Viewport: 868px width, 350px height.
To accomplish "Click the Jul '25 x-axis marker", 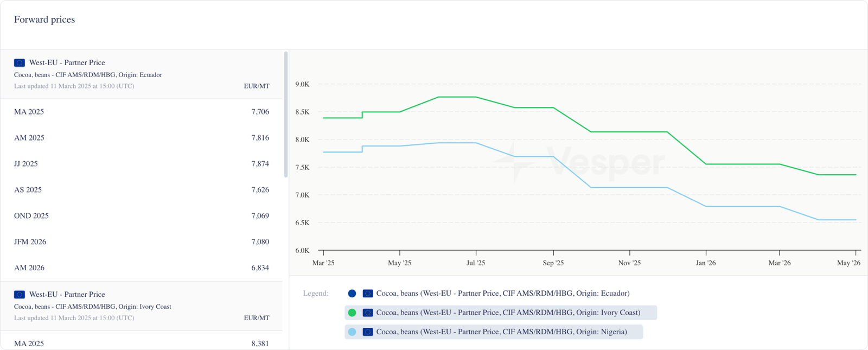I will tap(476, 263).
